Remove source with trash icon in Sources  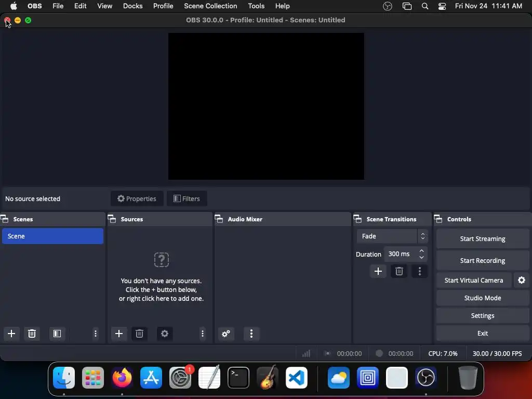pos(139,334)
